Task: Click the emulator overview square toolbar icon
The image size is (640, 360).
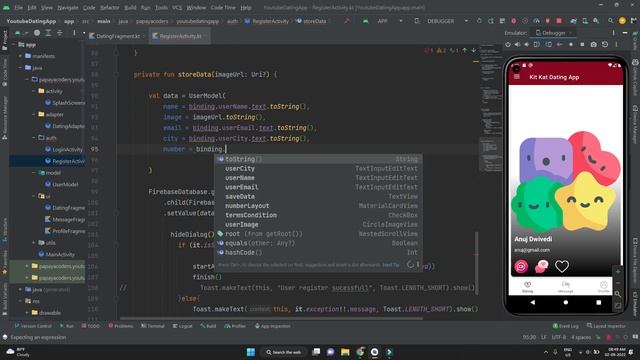Action: point(582,44)
